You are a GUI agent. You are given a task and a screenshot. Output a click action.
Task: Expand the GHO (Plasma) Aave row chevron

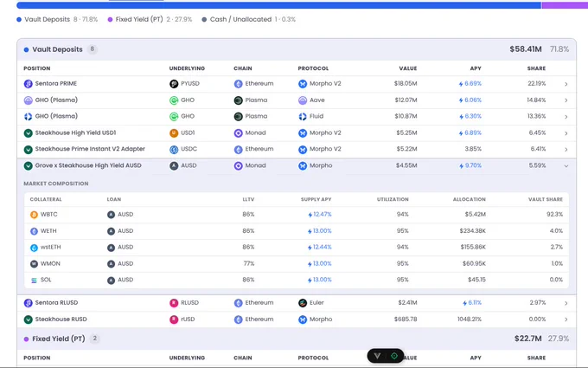(x=566, y=100)
